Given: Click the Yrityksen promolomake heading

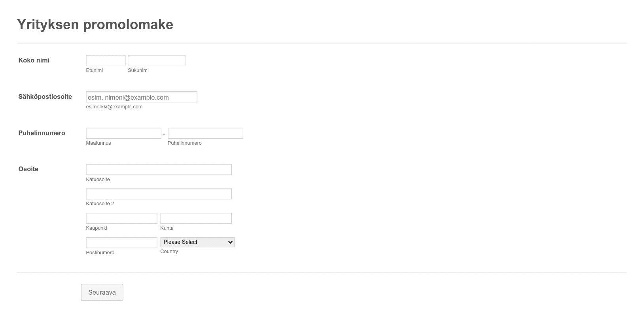Looking at the screenshot, I should pos(95,25).
